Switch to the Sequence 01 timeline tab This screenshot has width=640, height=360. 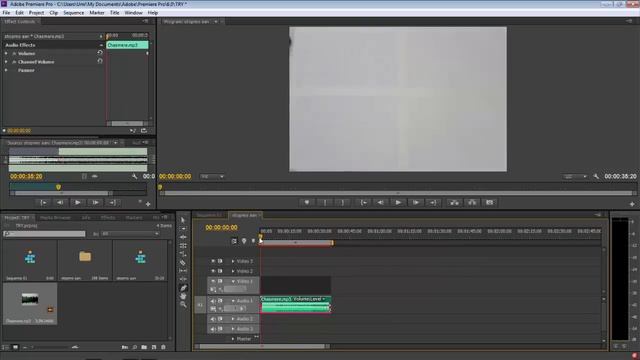[x=209, y=215]
